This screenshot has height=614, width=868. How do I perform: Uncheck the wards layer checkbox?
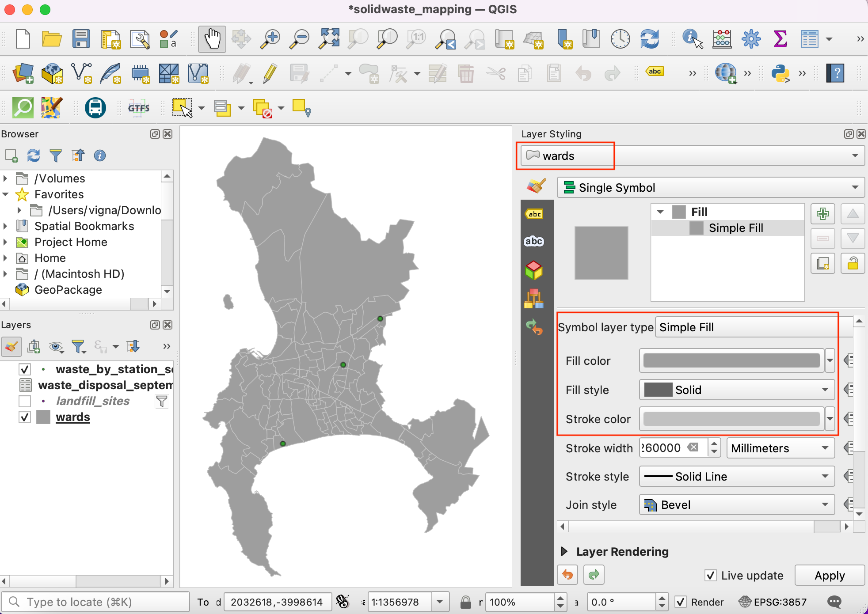[x=25, y=417]
